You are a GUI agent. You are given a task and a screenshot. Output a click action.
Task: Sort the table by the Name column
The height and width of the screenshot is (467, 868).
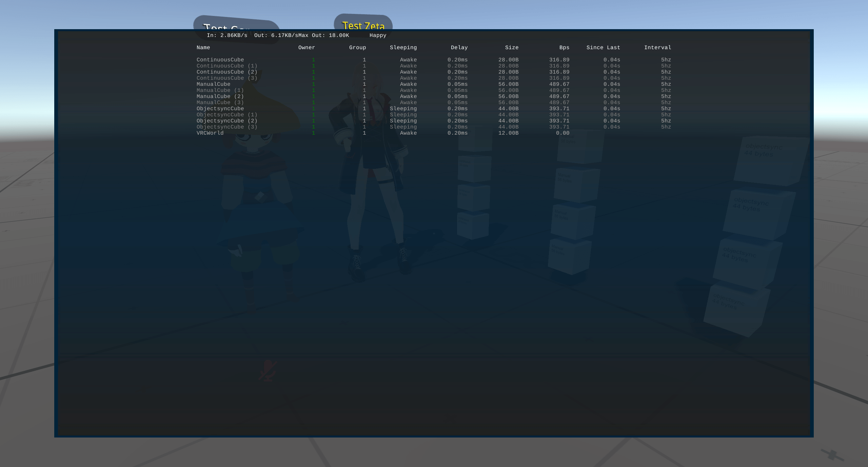coord(203,47)
